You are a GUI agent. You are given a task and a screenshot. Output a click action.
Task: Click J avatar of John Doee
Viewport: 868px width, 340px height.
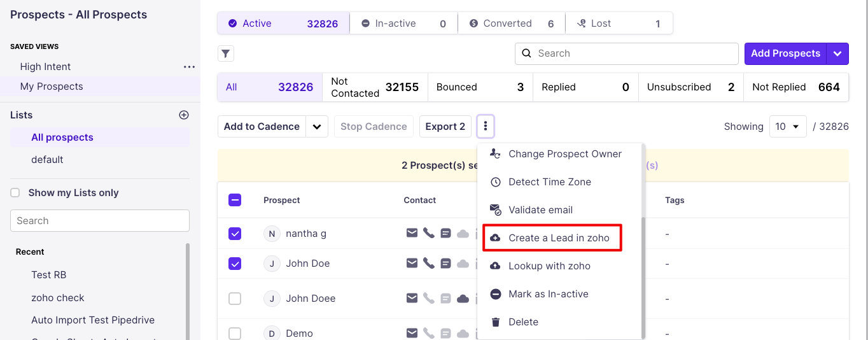tap(272, 299)
